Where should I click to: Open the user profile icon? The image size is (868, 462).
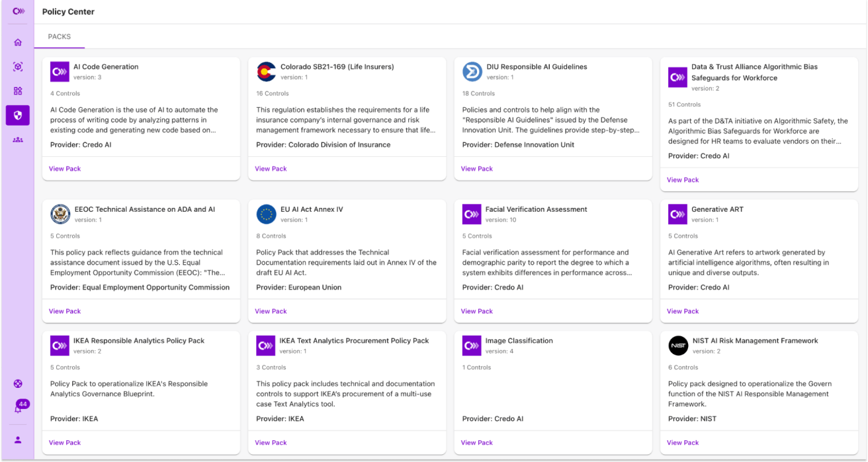tap(18, 439)
